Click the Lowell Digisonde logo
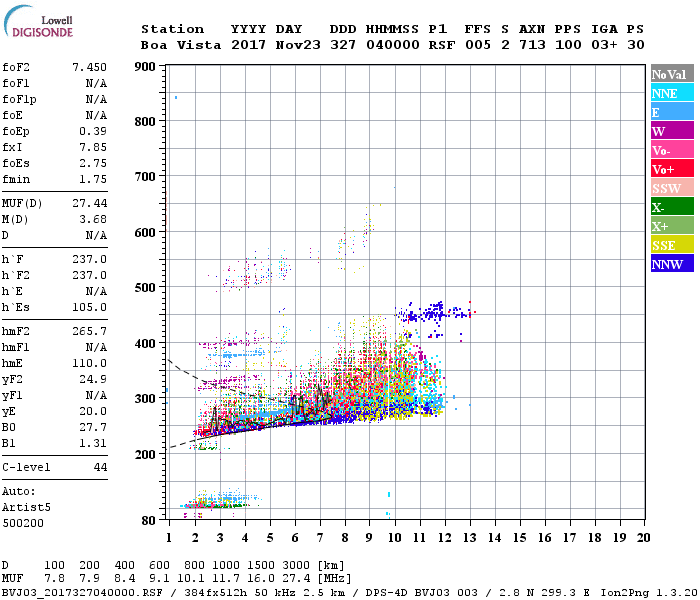Image resolution: width=700 pixels, height=600 pixels. point(38,21)
